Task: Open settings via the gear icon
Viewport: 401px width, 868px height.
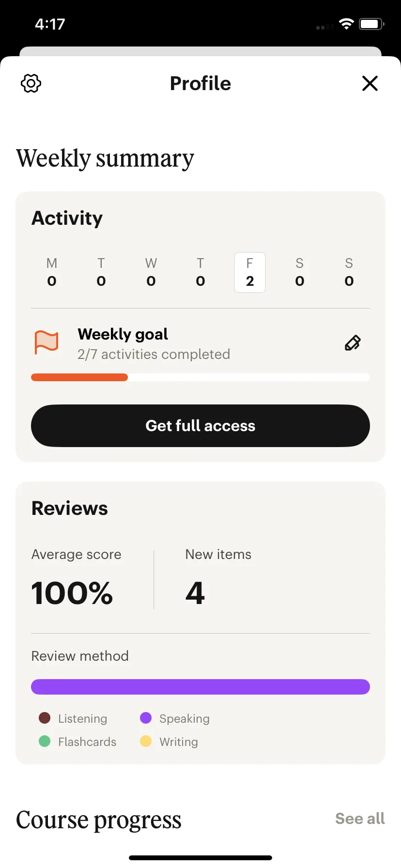Action: coord(31,83)
